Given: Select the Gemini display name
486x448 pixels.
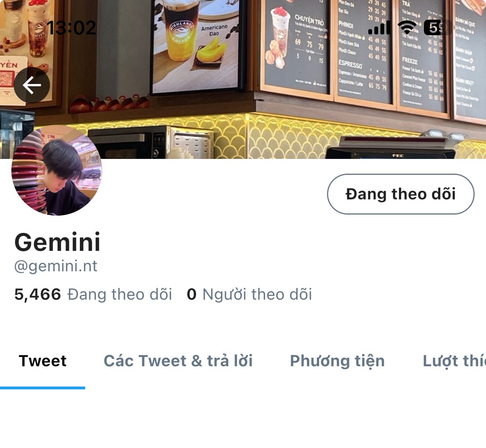Looking at the screenshot, I should (58, 242).
